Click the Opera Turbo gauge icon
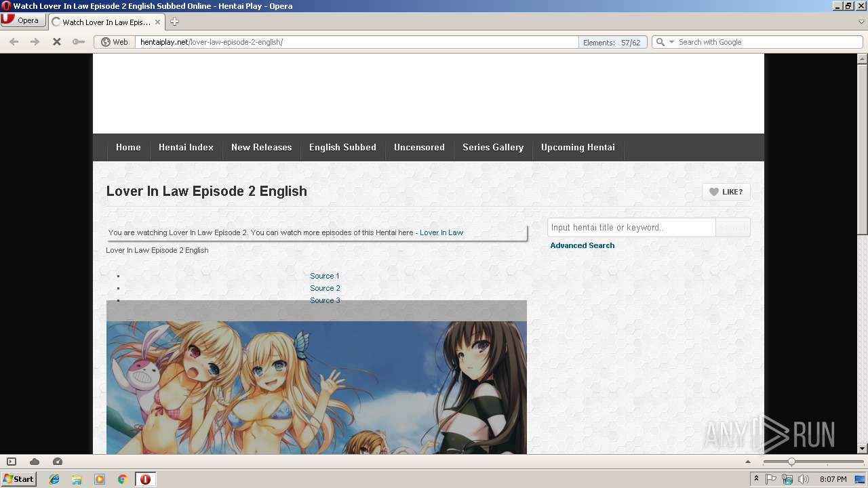This screenshot has height=488, width=868. (x=58, y=462)
